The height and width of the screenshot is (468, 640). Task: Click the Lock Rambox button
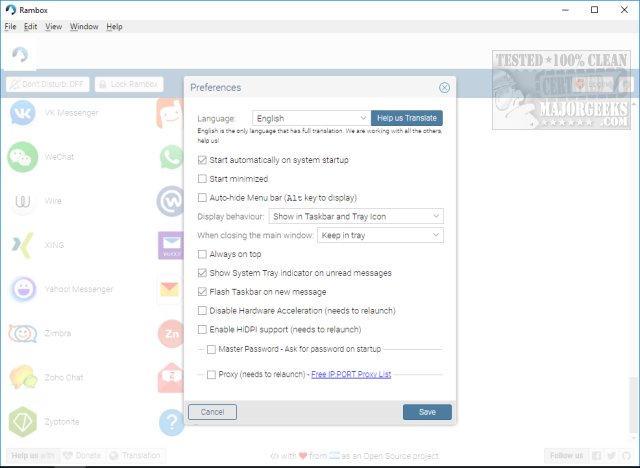coord(129,84)
